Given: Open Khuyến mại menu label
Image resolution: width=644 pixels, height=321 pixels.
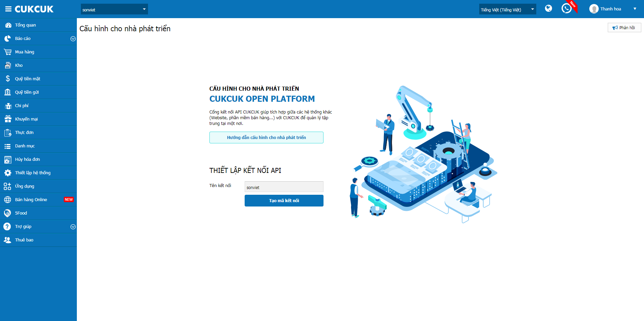Looking at the screenshot, I should [27, 119].
